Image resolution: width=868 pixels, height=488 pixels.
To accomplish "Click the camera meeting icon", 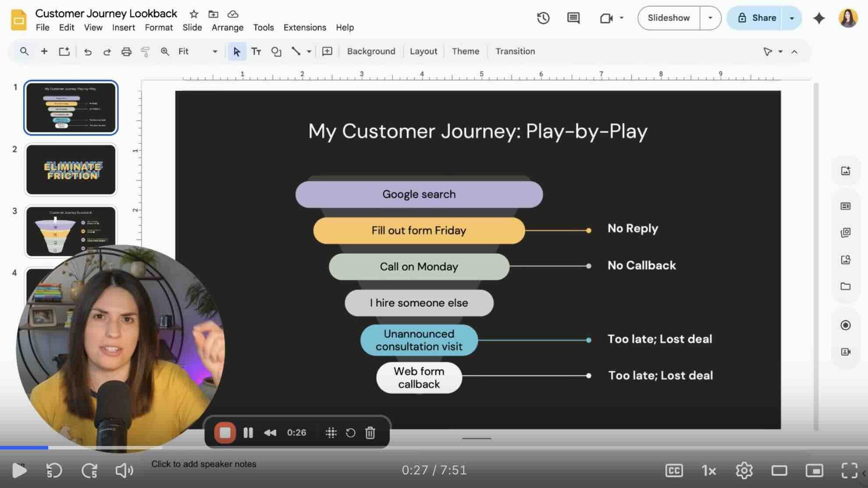I will pyautogui.click(x=606, y=18).
